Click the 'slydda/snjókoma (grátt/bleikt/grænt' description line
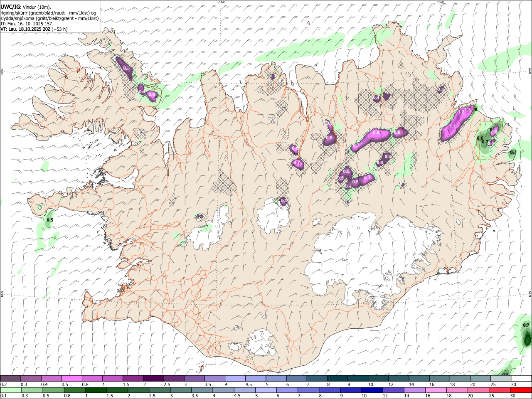This screenshot has height=399, width=532. (49, 18)
